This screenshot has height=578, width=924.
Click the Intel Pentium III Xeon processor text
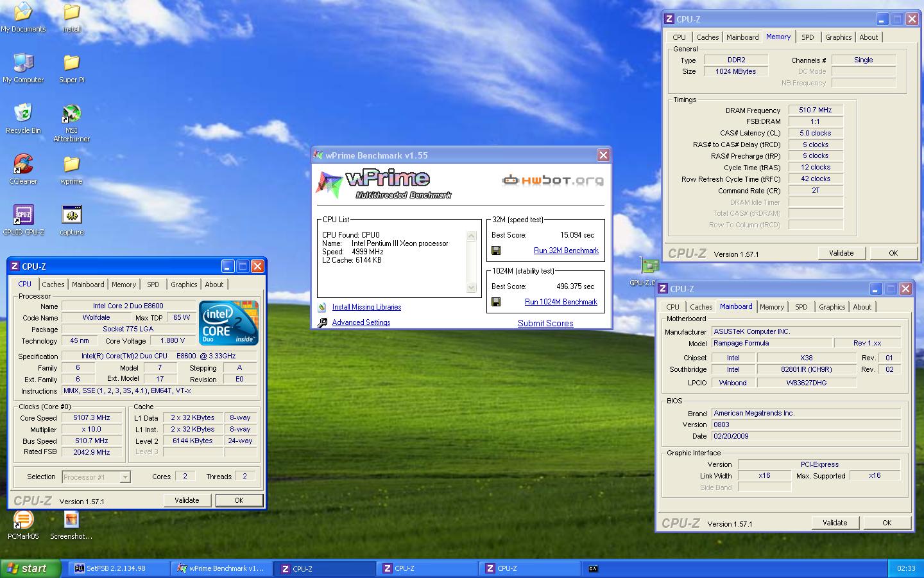point(400,243)
